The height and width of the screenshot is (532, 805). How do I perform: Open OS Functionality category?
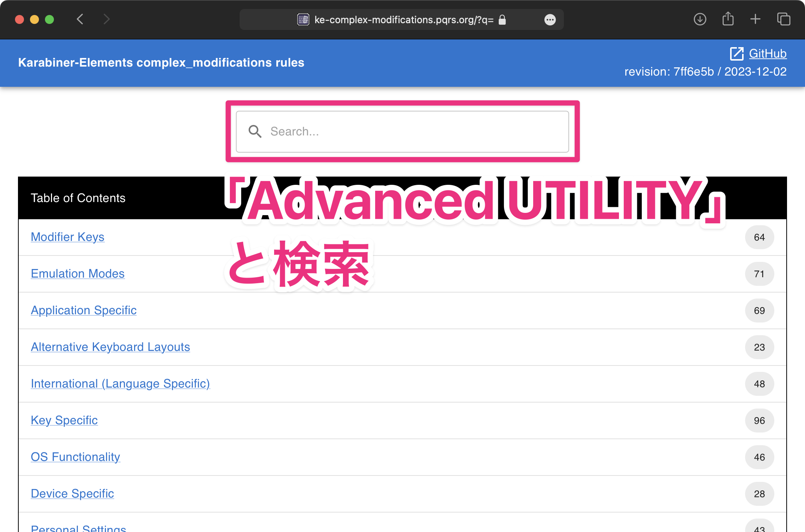click(75, 457)
